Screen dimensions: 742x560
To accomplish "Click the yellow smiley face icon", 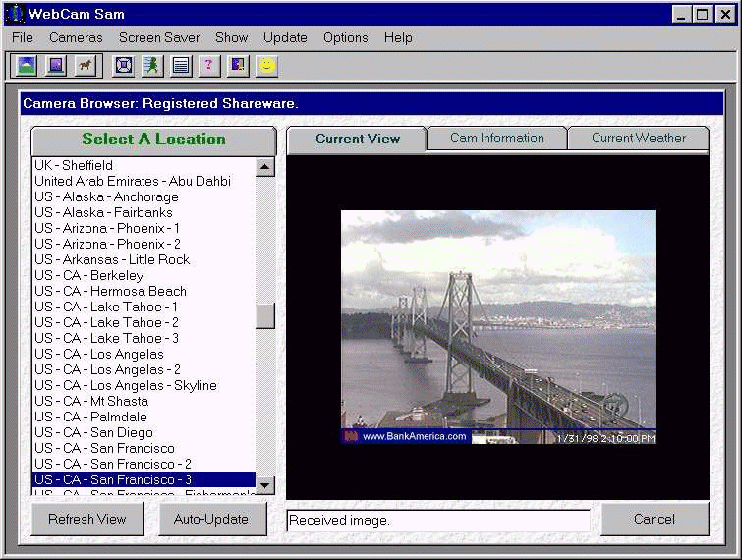I will click(x=266, y=66).
